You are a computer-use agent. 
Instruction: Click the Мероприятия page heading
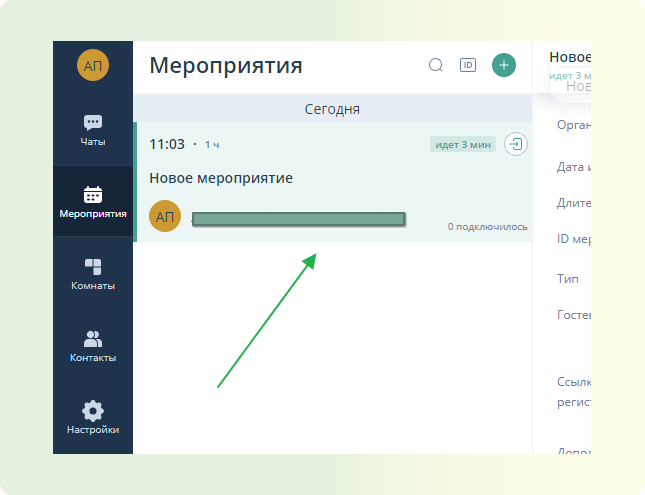pyautogui.click(x=226, y=66)
